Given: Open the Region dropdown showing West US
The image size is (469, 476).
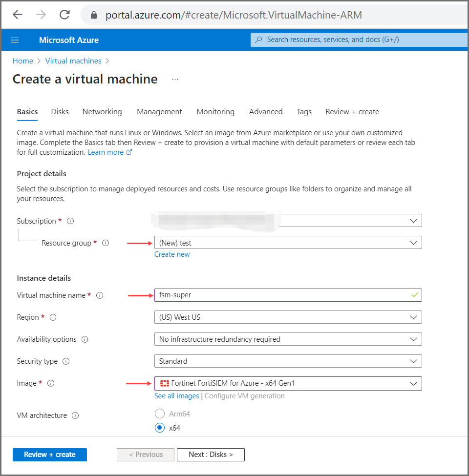Looking at the screenshot, I should pyautogui.click(x=288, y=317).
